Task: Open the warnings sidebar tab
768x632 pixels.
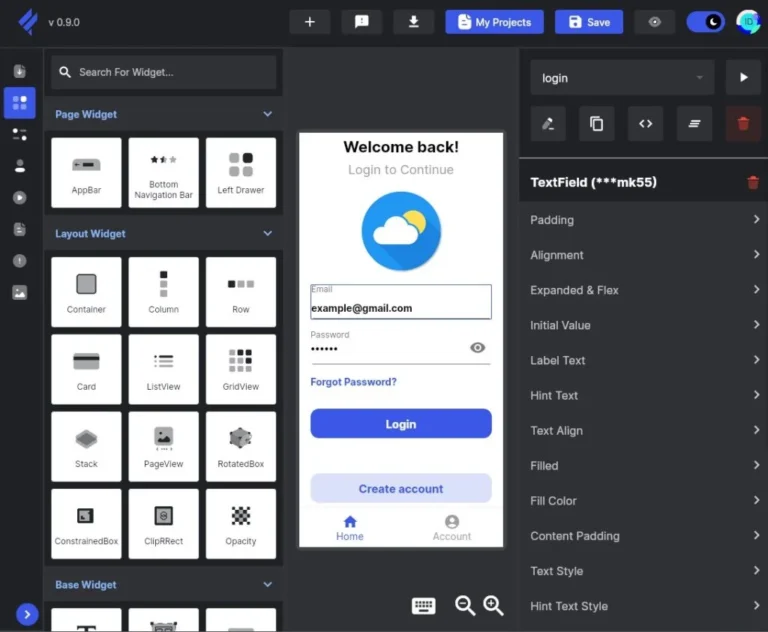Action: [20, 261]
